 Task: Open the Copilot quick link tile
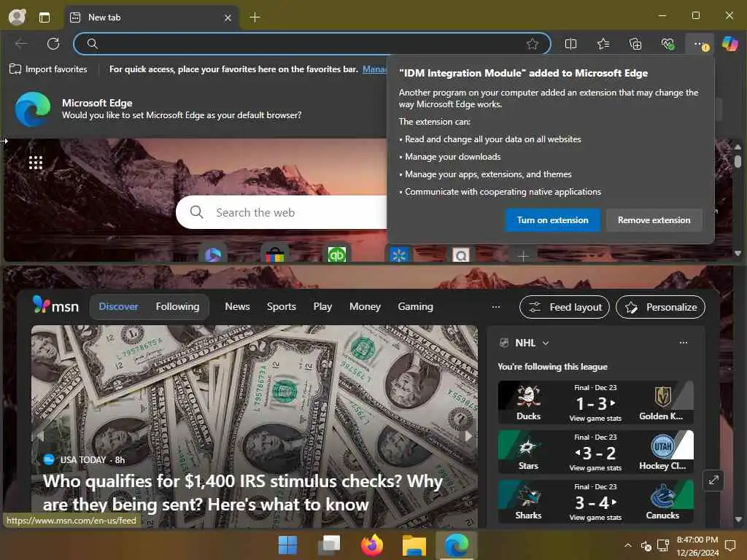coord(213,254)
